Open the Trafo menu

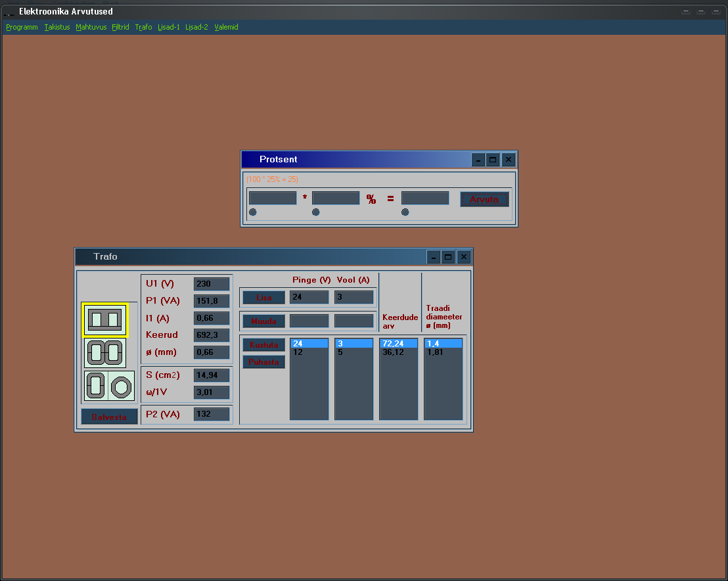point(143,27)
